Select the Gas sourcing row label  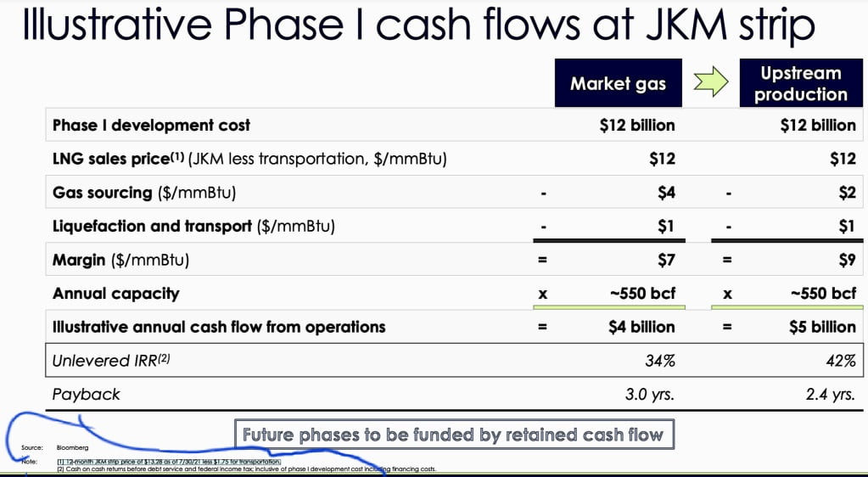tap(144, 193)
